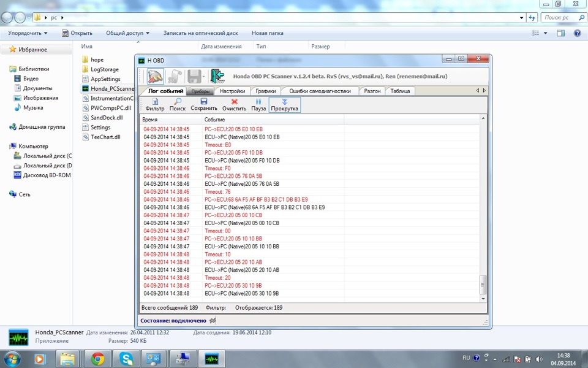Click the Поиск: pc search field
588x368 pixels.
[x=563, y=18]
